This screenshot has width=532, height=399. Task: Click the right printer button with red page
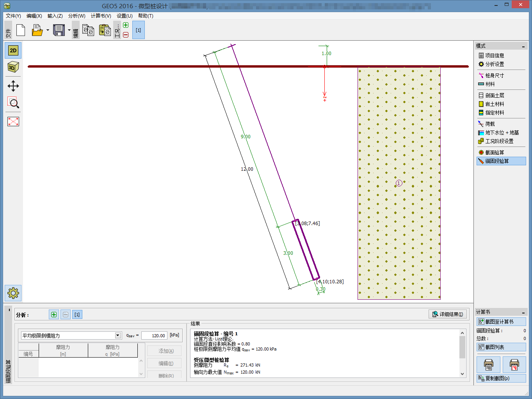[x=514, y=365]
